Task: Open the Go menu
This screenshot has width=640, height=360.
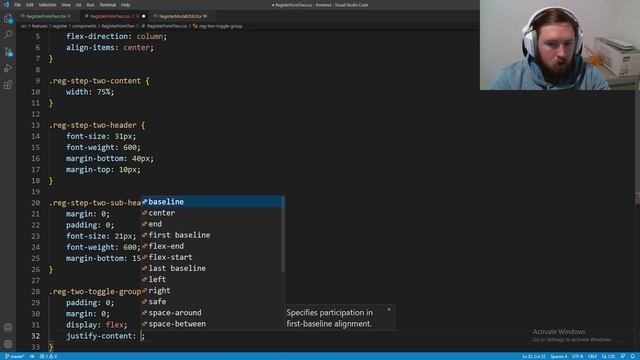Action: point(78,5)
